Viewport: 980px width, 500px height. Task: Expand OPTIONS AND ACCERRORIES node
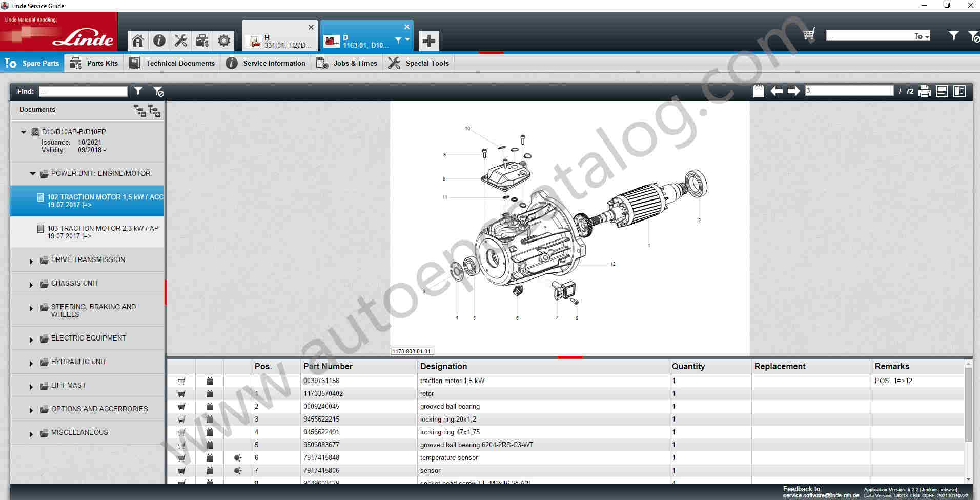31,410
